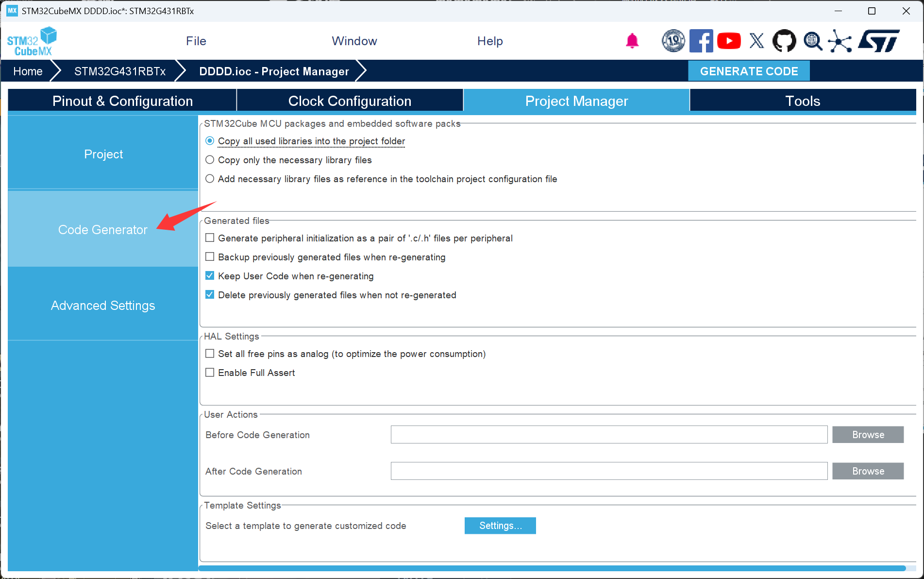The image size is (924, 579).
Task: Browse for Before Code Generation script
Action: (x=868, y=435)
